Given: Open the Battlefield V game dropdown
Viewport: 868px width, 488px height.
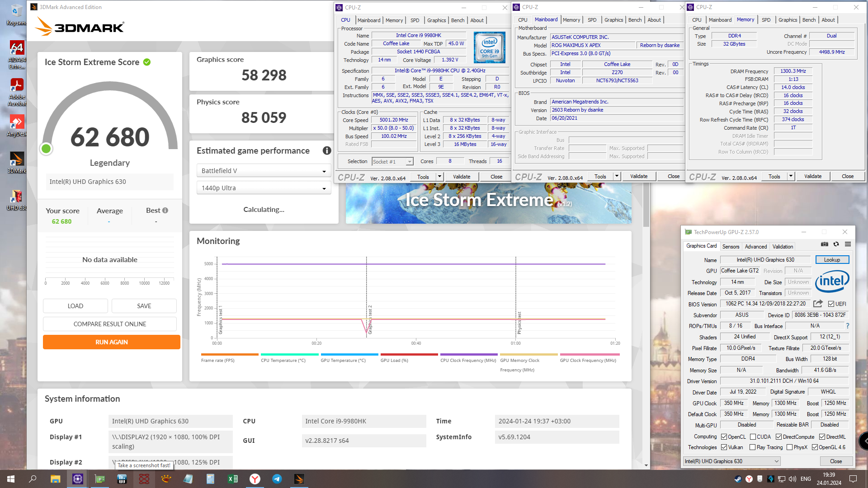Looking at the screenshot, I should (x=264, y=171).
